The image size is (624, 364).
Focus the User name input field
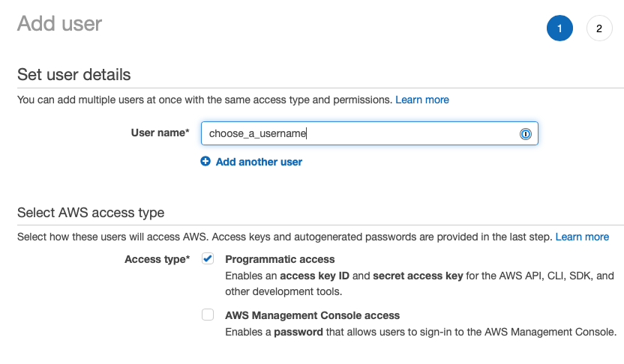tap(360, 134)
